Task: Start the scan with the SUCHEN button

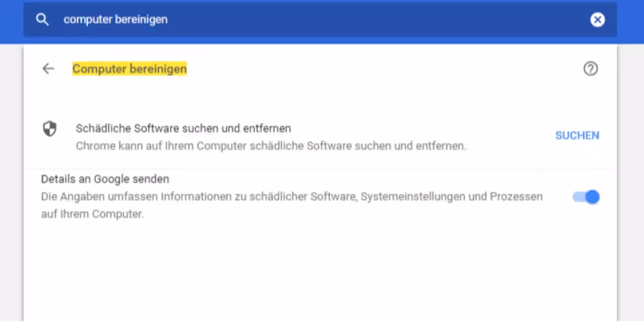Action: click(577, 135)
